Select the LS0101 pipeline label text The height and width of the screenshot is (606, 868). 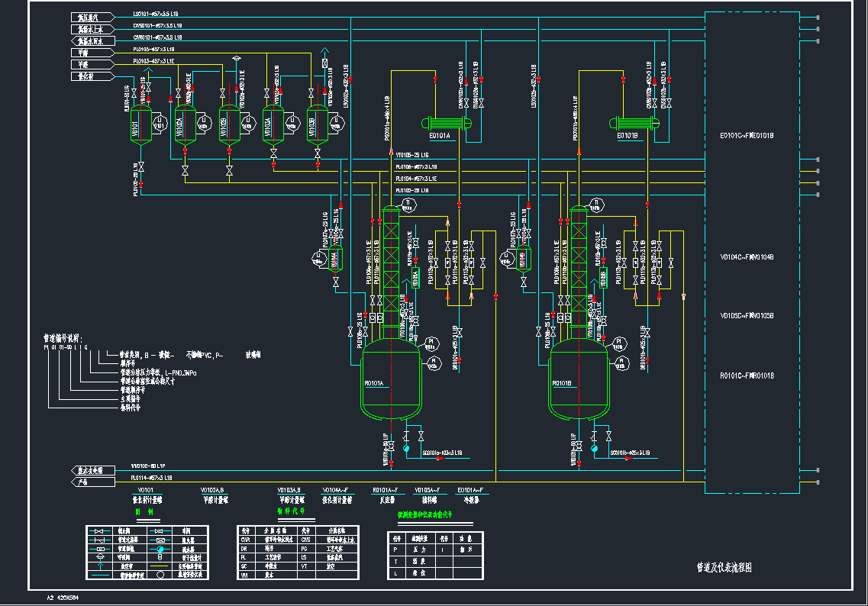[157, 15]
